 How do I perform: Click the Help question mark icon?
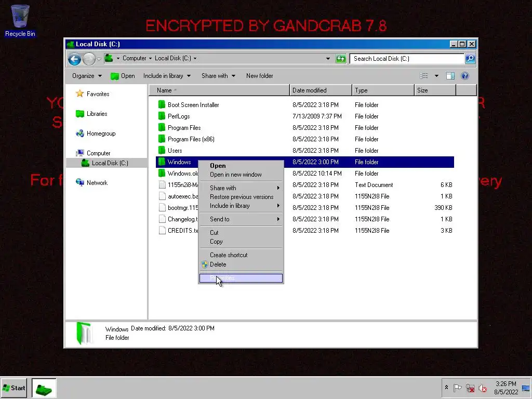tap(465, 76)
